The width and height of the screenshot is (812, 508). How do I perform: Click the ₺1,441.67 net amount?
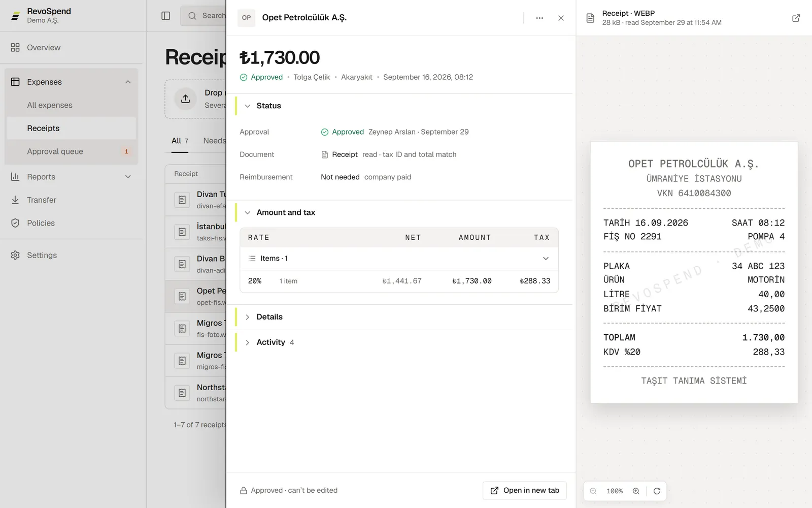(402, 281)
